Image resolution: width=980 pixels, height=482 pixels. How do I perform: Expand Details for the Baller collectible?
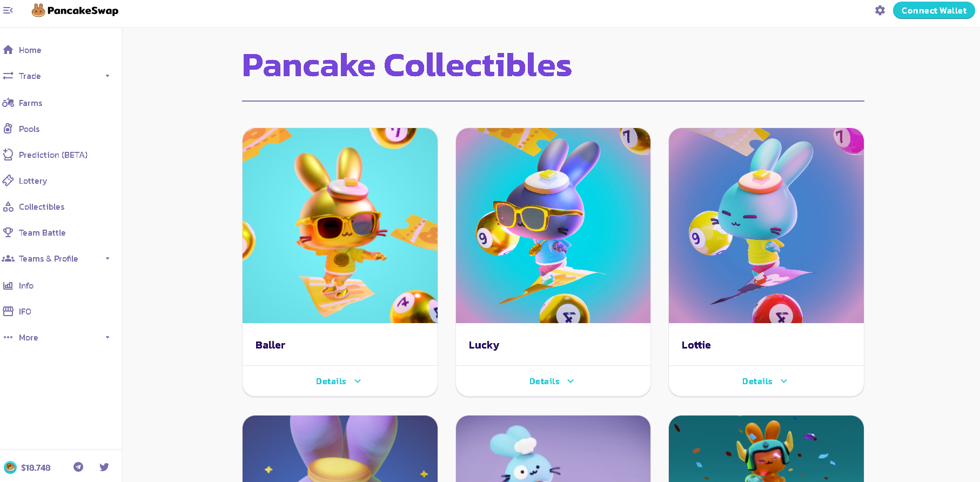pos(339,381)
